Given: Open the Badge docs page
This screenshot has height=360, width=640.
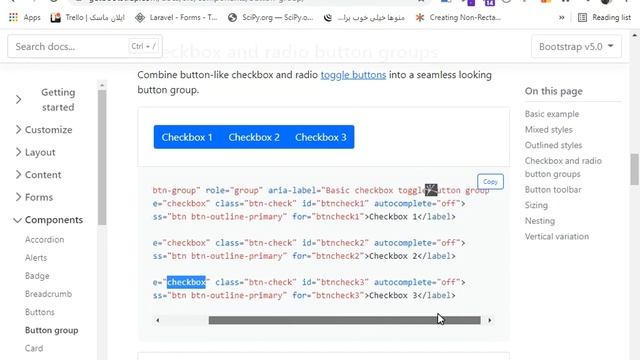Looking at the screenshot, I should pyautogui.click(x=37, y=276).
